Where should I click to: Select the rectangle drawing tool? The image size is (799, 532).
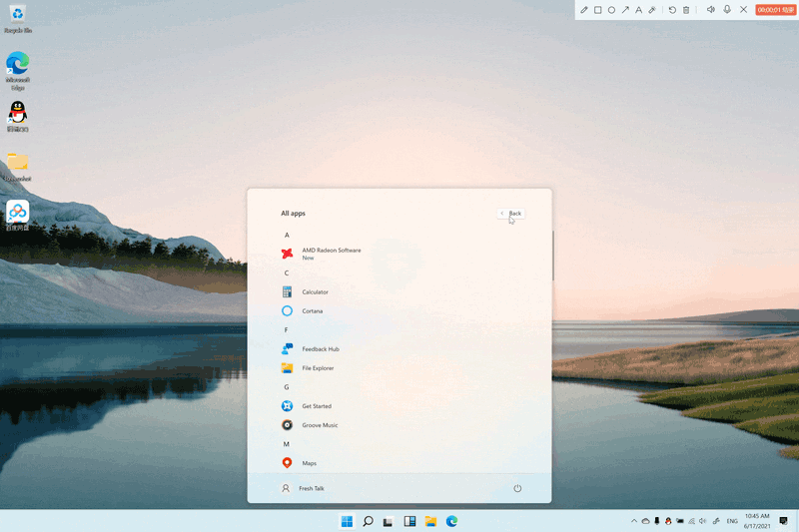pos(597,10)
